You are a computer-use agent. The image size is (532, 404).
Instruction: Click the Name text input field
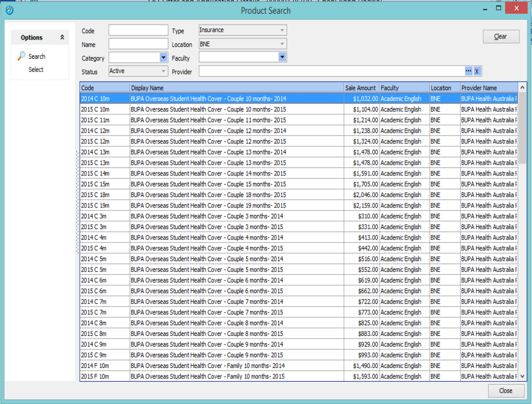click(x=138, y=44)
